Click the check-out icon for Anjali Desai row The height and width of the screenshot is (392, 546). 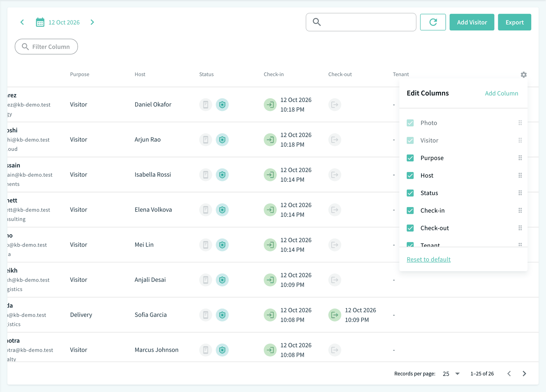(335, 280)
